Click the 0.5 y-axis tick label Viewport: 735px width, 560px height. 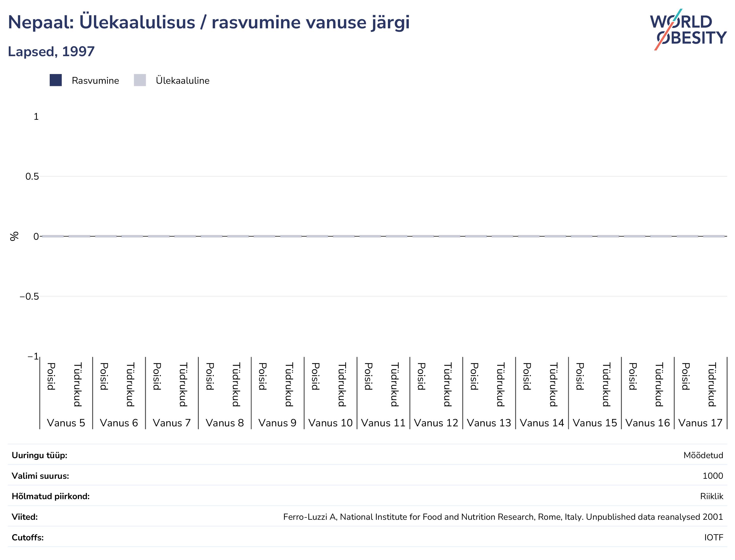click(x=32, y=177)
